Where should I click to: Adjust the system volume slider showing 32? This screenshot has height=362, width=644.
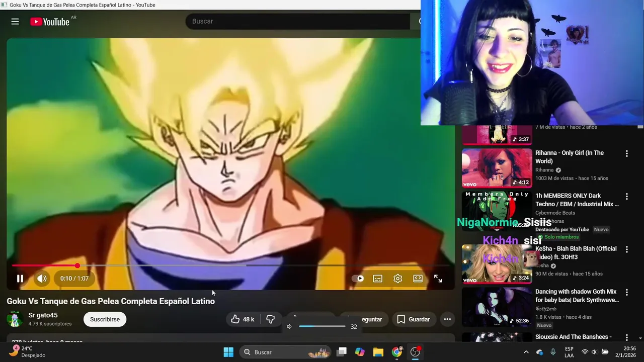[x=322, y=326]
